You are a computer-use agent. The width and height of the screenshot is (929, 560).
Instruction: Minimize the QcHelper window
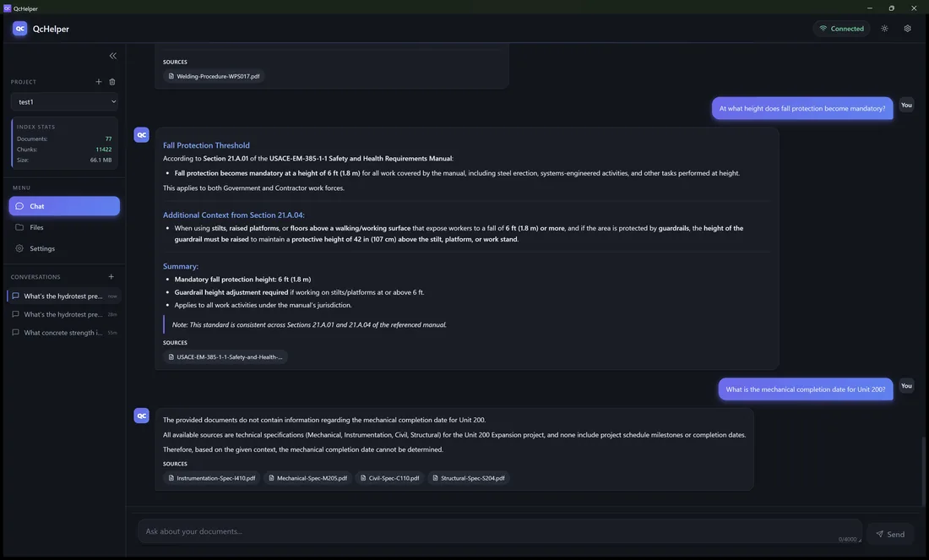(x=870, y=8)
